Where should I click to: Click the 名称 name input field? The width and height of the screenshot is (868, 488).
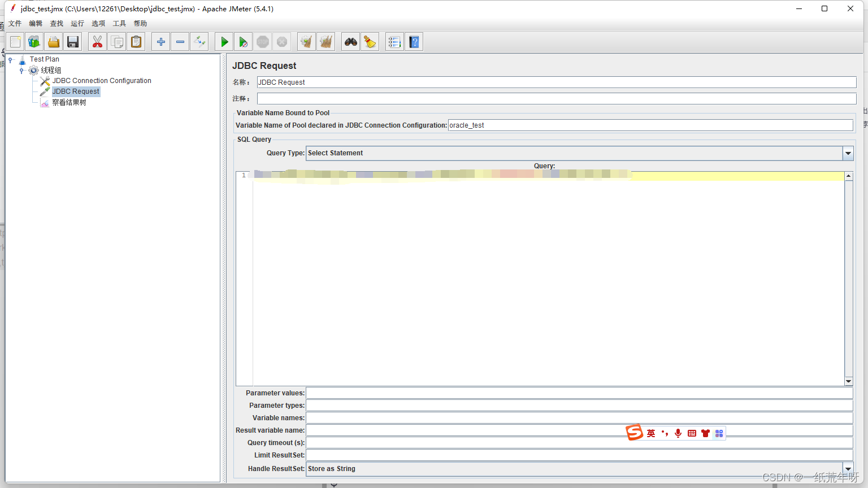point(557,82)
